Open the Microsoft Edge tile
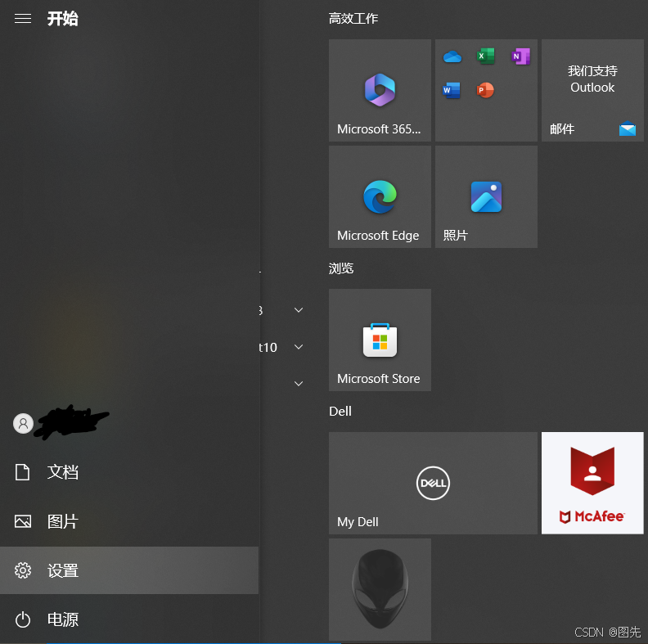Viewport: 648px width, 644px height. pos(380,196)
